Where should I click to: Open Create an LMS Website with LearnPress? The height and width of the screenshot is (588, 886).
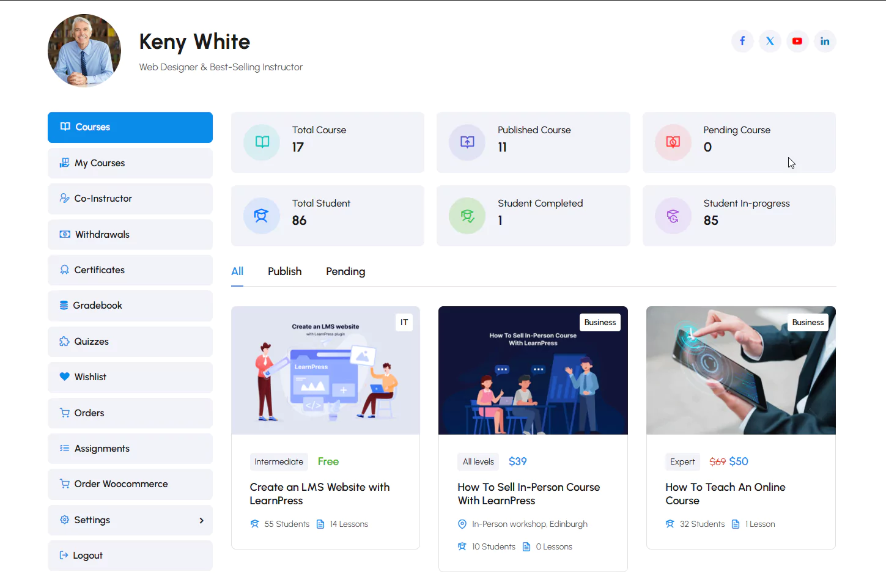coord(319,494)
